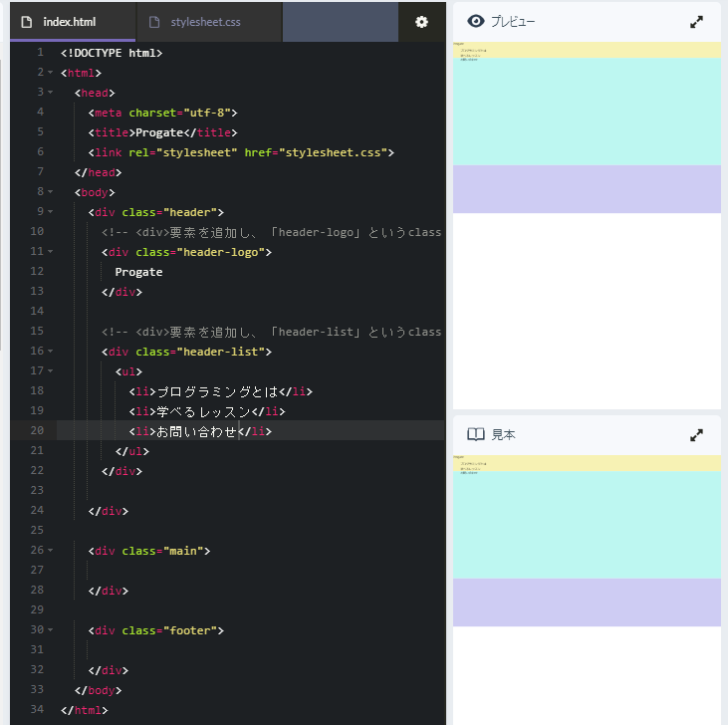Click the meta charset="utf-8" line
Image resolution: width=728 pixels, height=725 pixels.
click(162, 113)
